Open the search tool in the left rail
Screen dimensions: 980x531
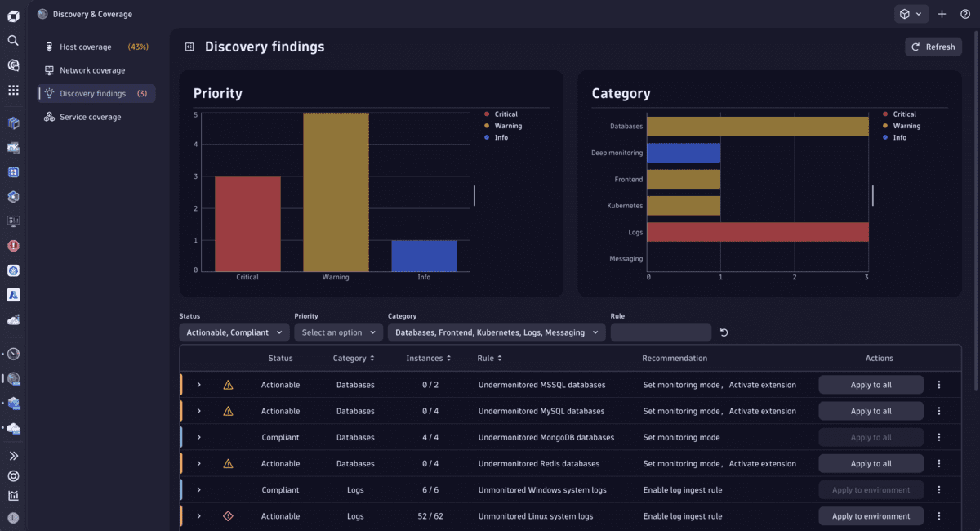pos(12,40)
